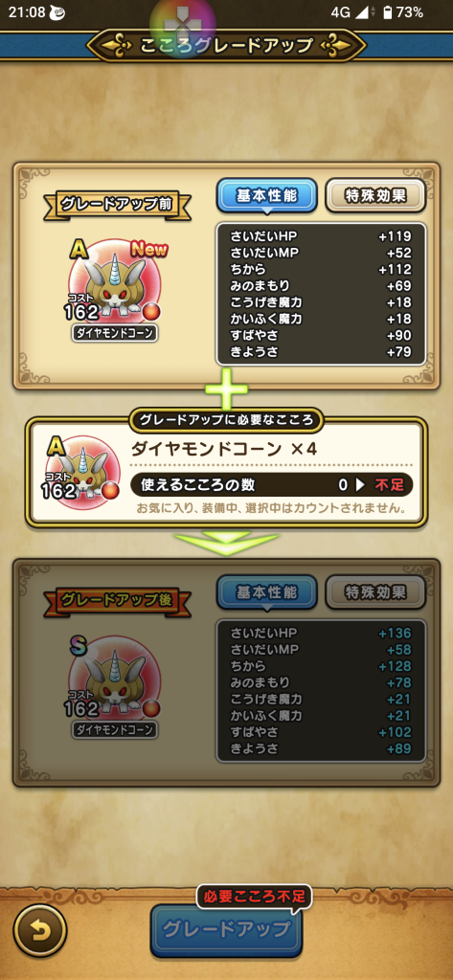Switch to 特殊効果 tab in upper panel

click(x=375, y=196)
